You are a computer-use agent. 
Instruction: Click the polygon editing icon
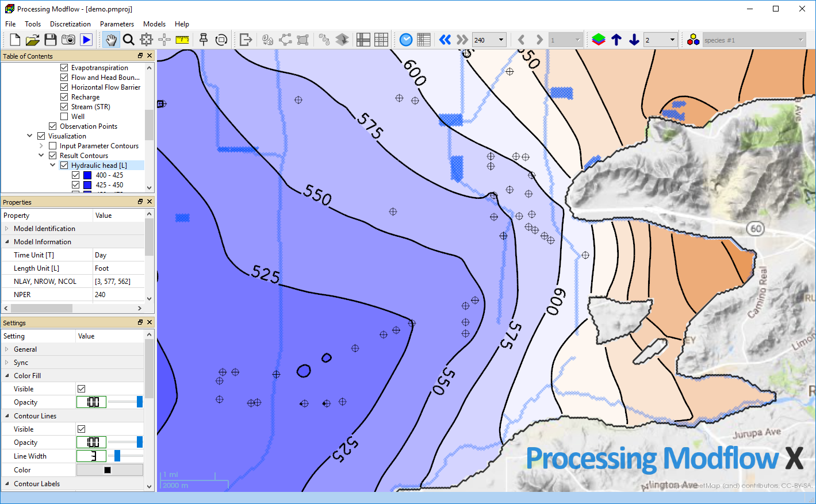pyautogui.click(x=303, y=40)
